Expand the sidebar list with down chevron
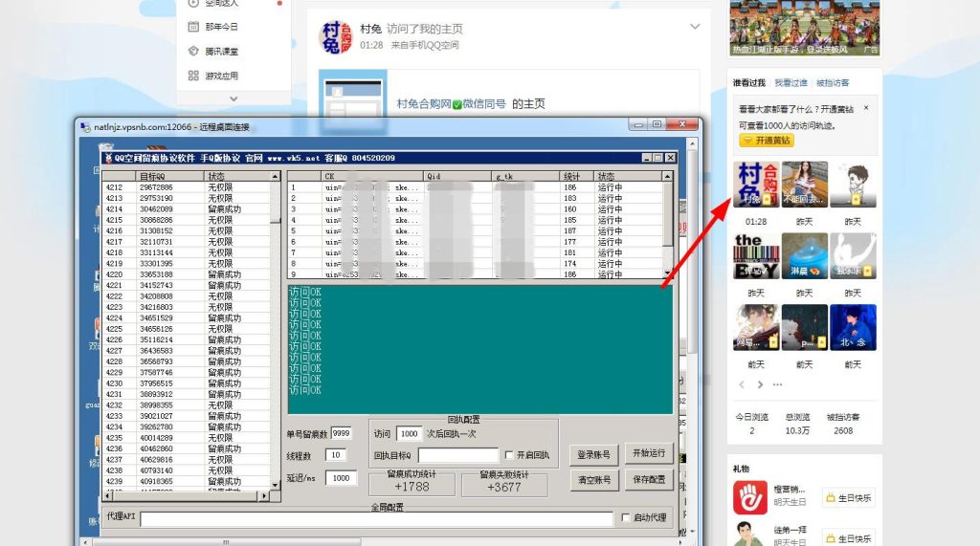The image size is (980, 546). pyautogui.click(x=234, y=98)
